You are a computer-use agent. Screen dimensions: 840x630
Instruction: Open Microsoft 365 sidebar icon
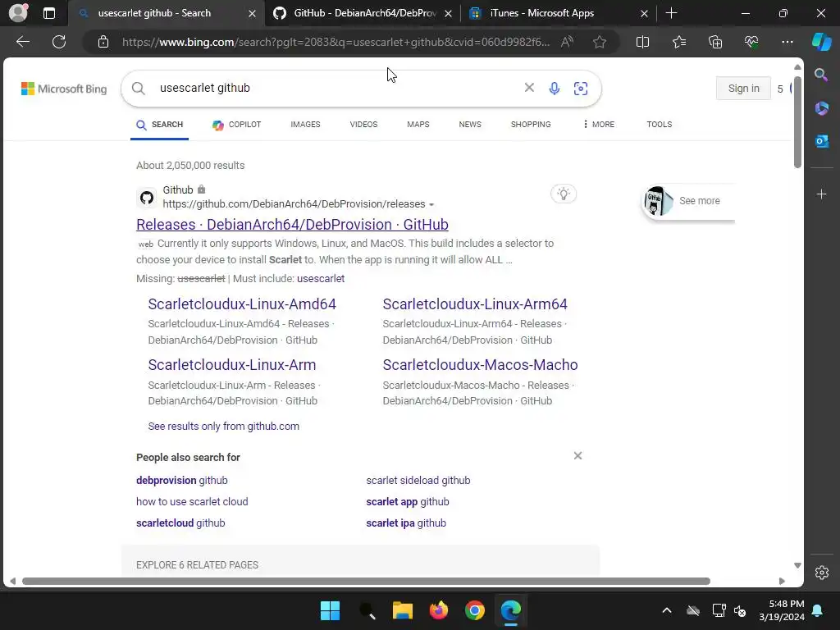point(821,108)
